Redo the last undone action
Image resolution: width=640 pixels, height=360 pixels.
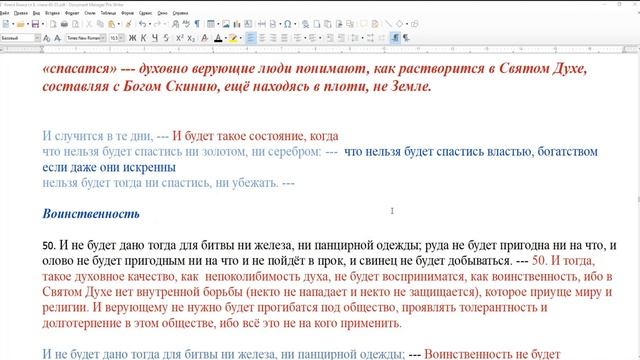[x=157, y=24]
